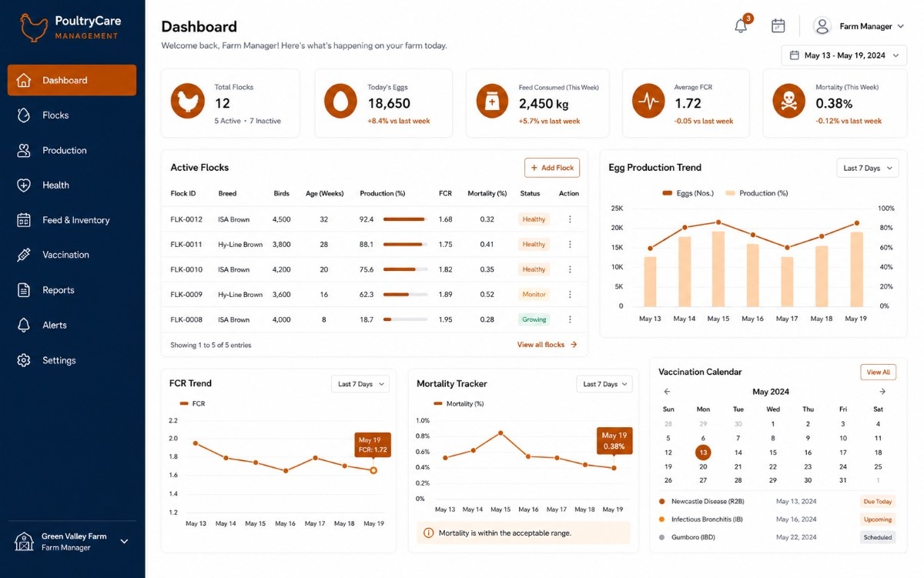The width and height of the screenshot is (924, 578).
Task: Open action menu for FLK-0011
Action: click(570, 244)
